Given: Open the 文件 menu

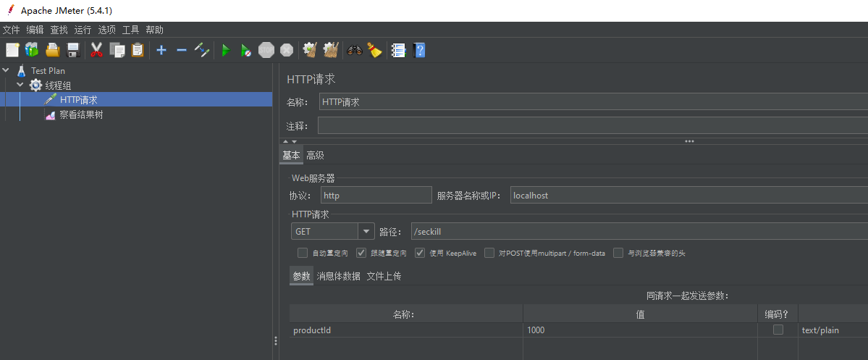Looking at the screenshot, I should click(x=11, y=30).
